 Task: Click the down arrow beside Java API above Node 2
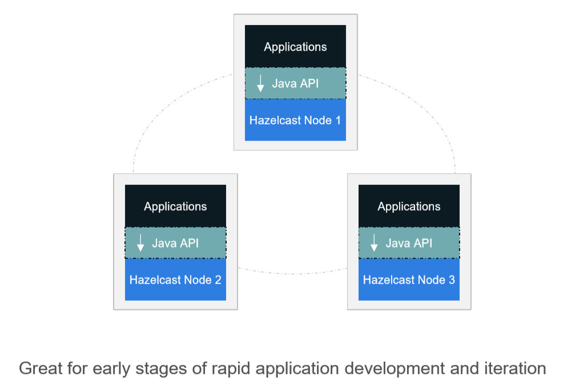pyautogui.click(x=140, y=243)
